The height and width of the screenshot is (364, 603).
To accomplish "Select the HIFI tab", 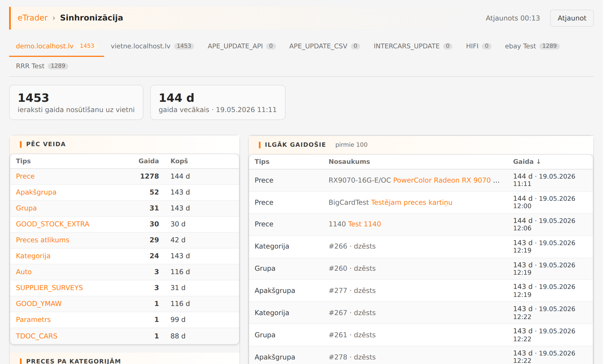I will [x=479, y=46].
